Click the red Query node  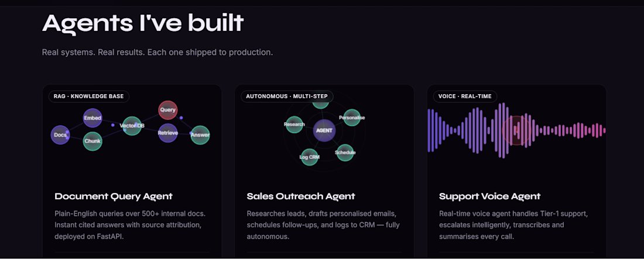point(167,110)
